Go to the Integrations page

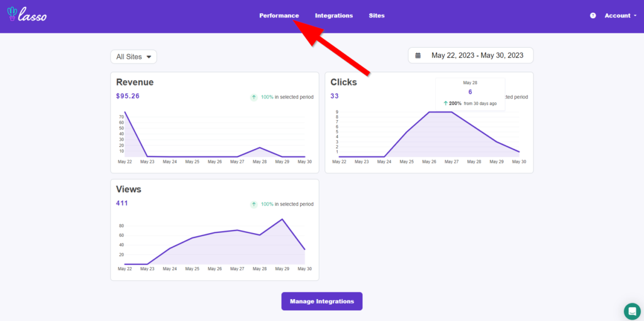(334, 16)
